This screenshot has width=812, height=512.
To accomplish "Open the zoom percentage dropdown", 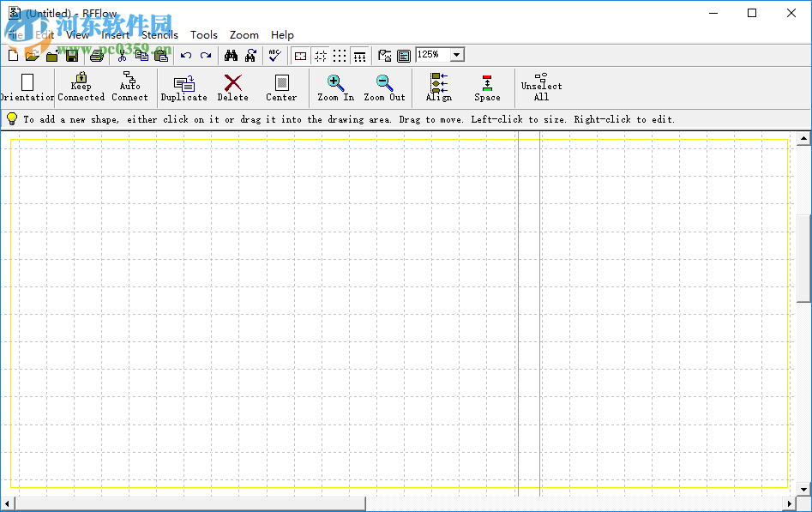I will point(455,54).
